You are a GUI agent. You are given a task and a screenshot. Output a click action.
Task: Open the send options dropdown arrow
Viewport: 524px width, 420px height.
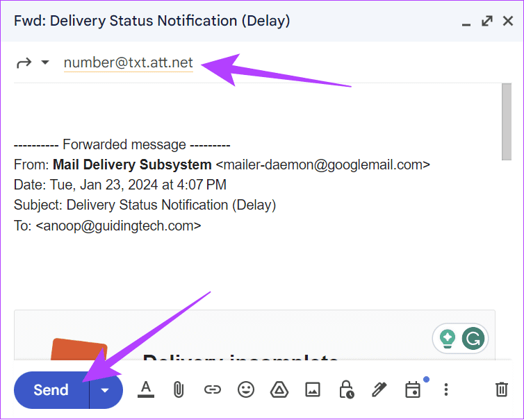click(106, 390)
